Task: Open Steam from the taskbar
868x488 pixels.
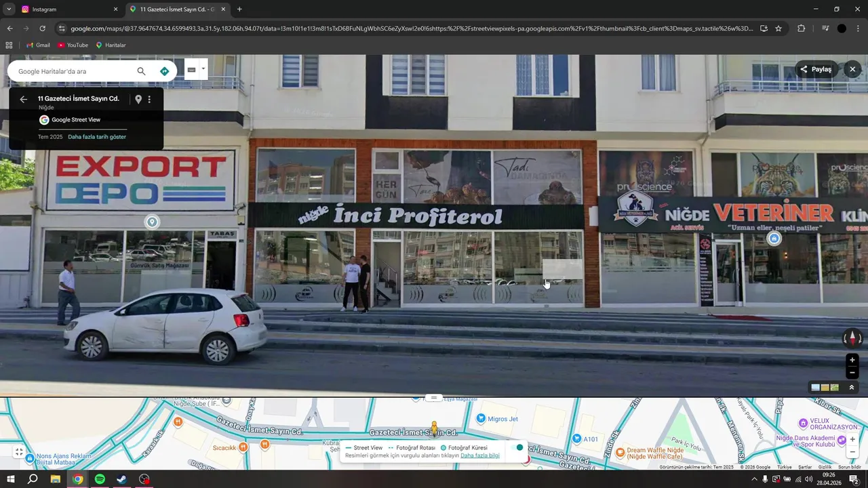Action: tap(122, 479)
